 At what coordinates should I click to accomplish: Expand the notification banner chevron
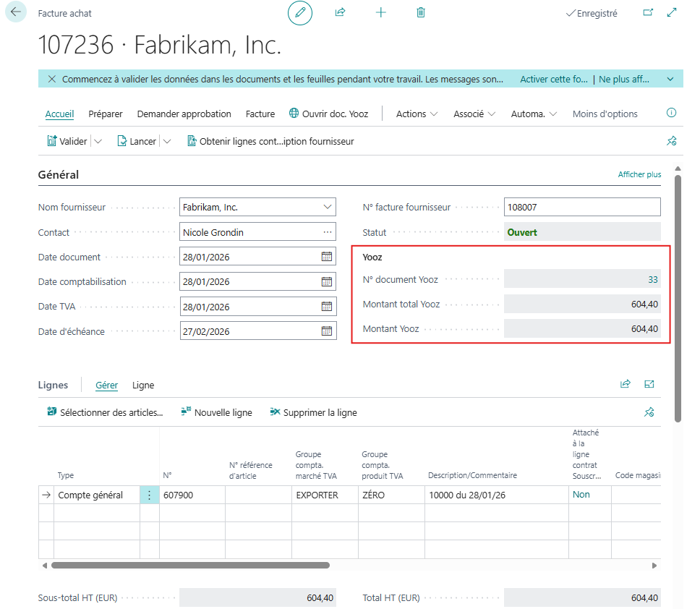pyautogui.click(x=670, y=79)
